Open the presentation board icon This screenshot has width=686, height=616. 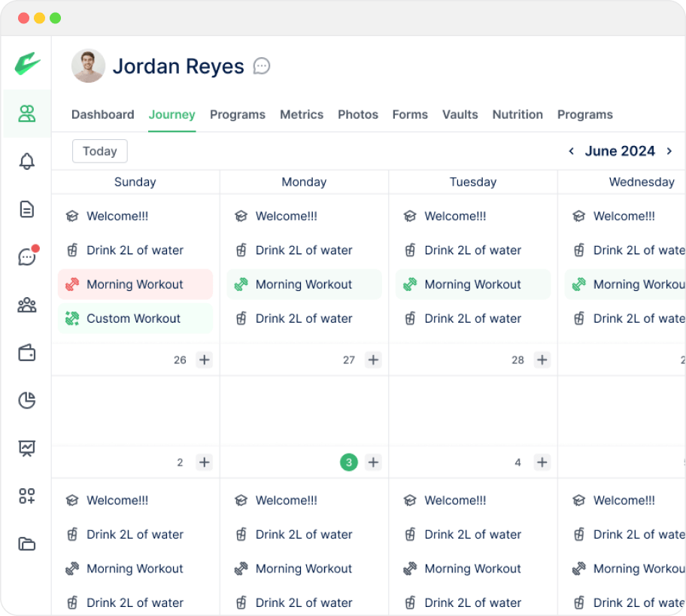coord(27,448)
